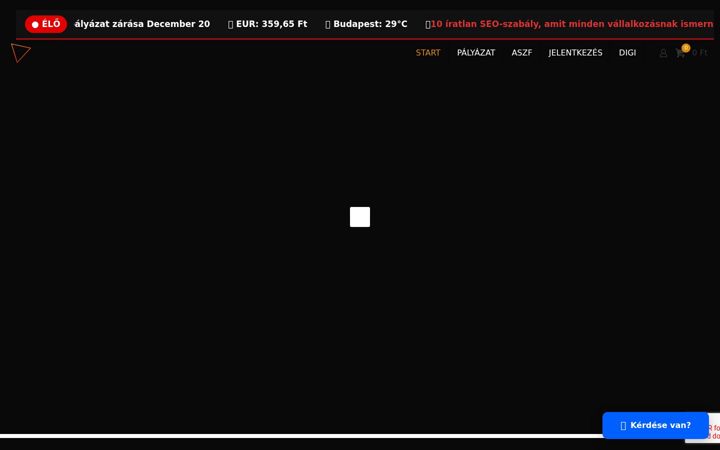Open the shopping cart icon
Viewport: 720px width, 450px height.
pos(680,53)
